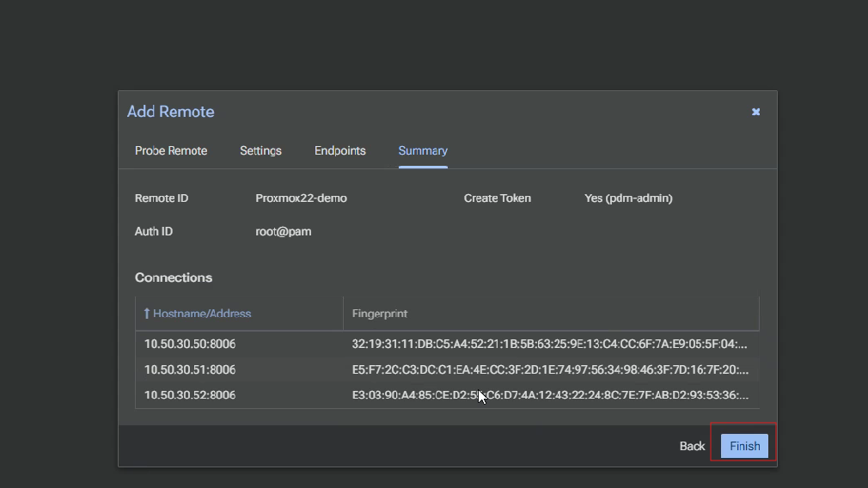Close the Add Remote dialog

coord(755,112)
